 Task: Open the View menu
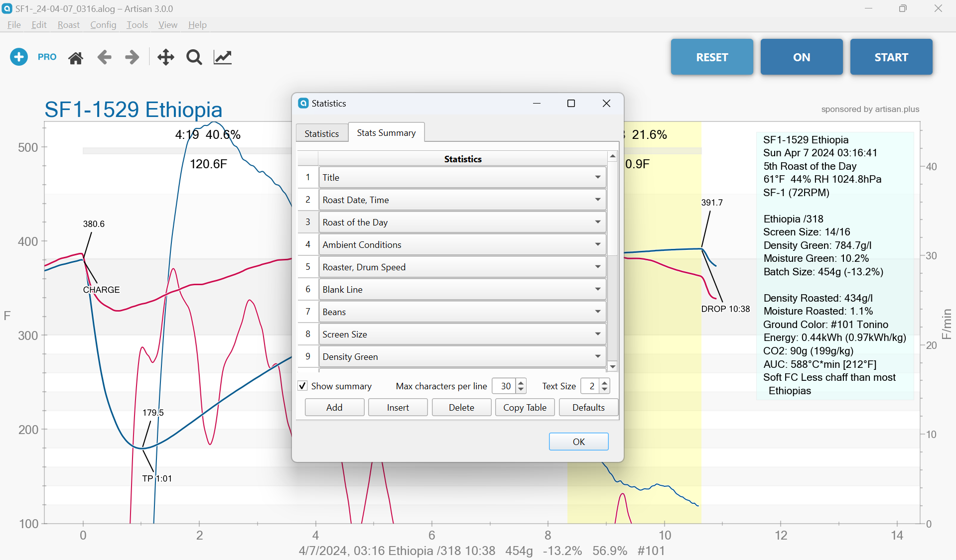coord(168,25)
